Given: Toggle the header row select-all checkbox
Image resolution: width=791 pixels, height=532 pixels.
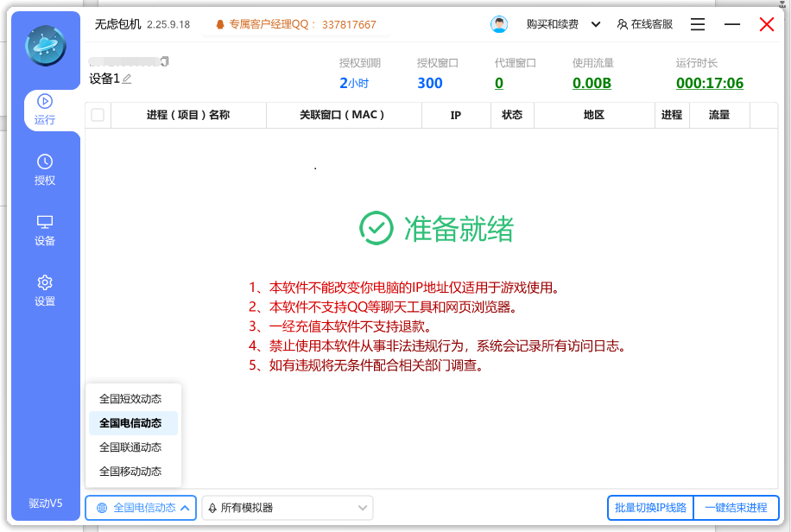Looking at the screenshot, I should 98,115.
